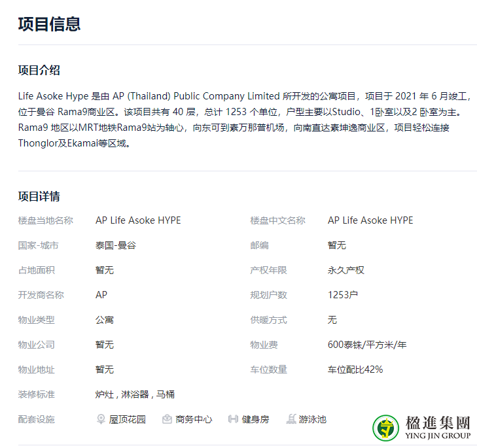
Task: Click the 产权年限 field label
Action: 269,270
